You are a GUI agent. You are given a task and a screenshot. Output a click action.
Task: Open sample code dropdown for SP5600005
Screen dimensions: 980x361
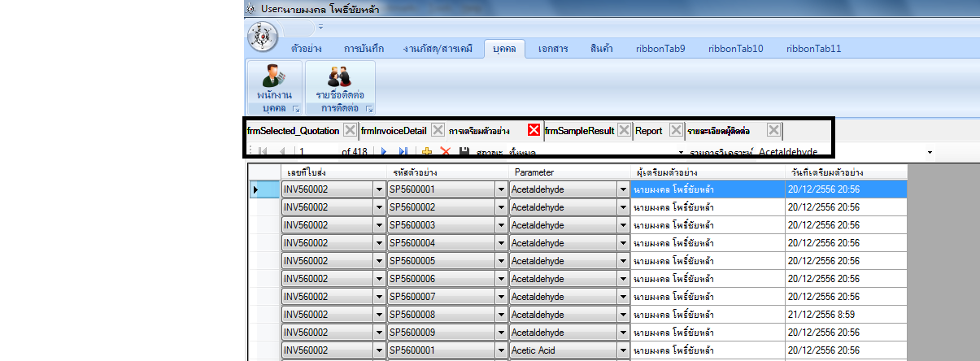point(501,261)
